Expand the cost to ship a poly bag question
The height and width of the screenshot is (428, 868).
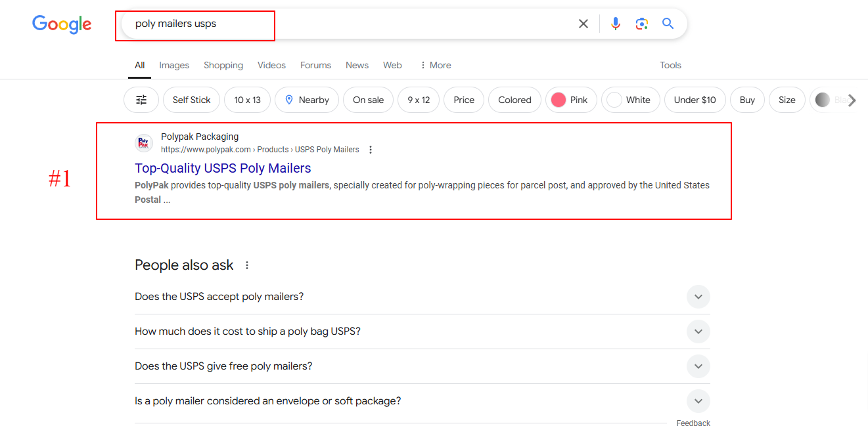click(x=423, y=332)
